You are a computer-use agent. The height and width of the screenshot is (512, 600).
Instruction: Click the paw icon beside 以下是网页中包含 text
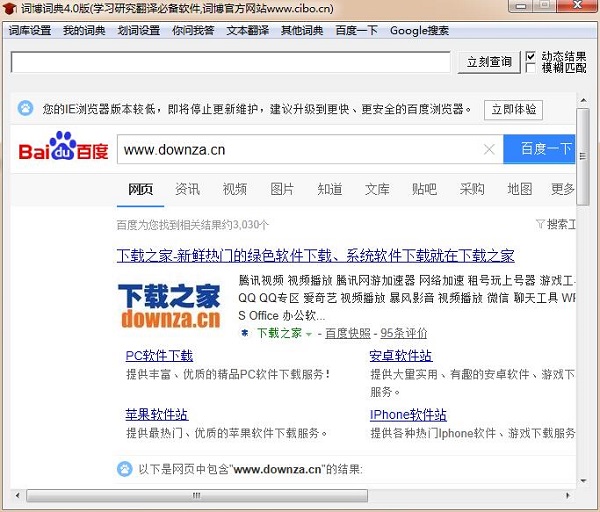click(124, 469)
